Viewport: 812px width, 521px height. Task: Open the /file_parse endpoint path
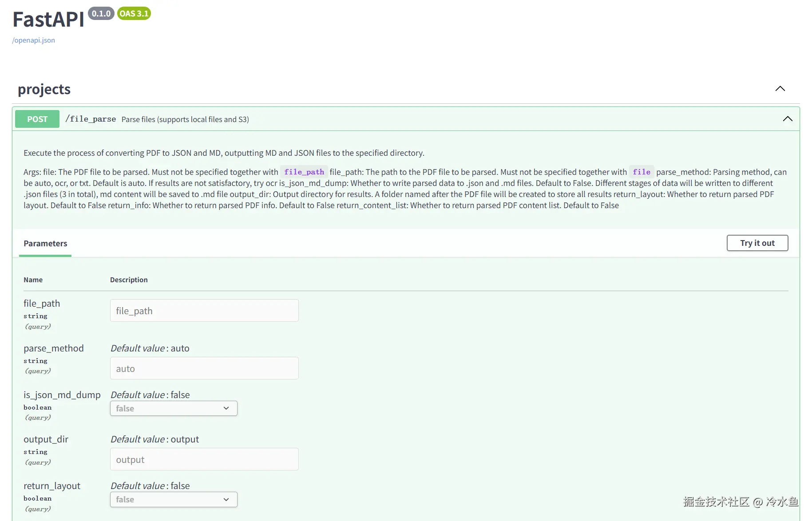[x=91, y=119]
